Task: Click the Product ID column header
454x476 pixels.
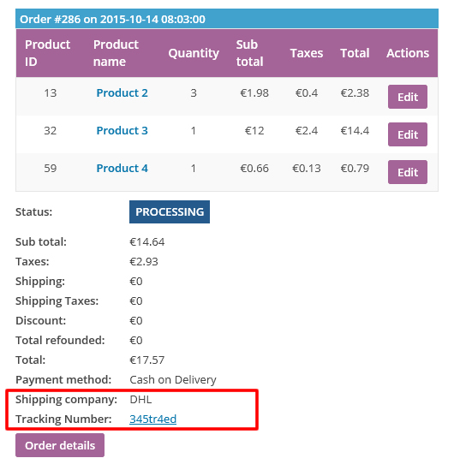Action: tap(47, 53)
